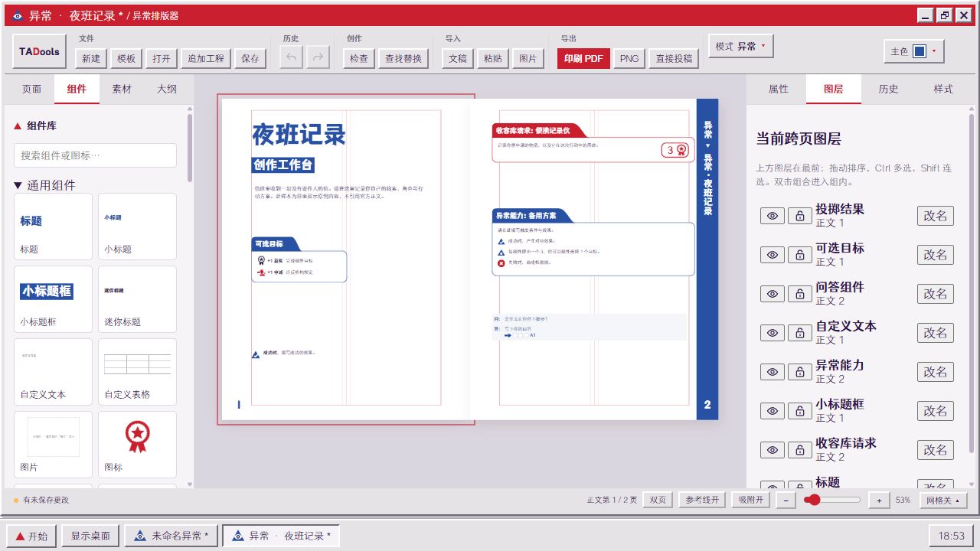Open the 历史 tab
Viewport: 980px width, 551px height.
point(888,89)
